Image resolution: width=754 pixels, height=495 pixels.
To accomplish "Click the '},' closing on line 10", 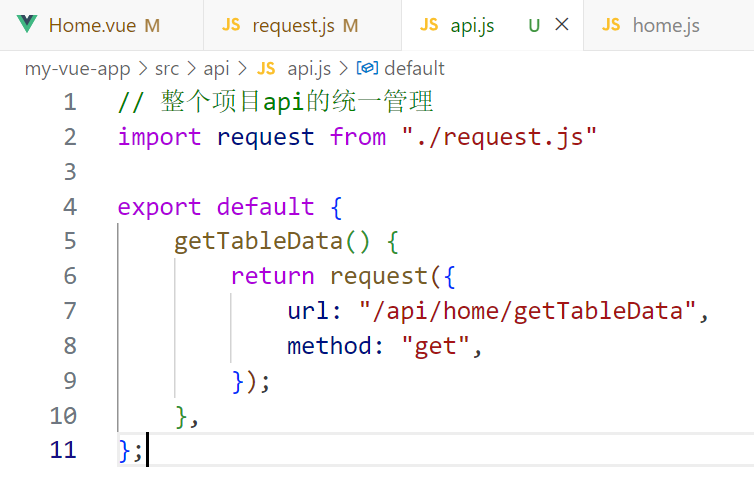I will pos(187,417).
